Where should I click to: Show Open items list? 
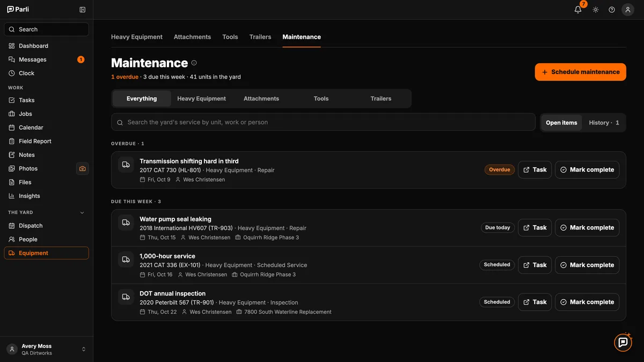561,123
